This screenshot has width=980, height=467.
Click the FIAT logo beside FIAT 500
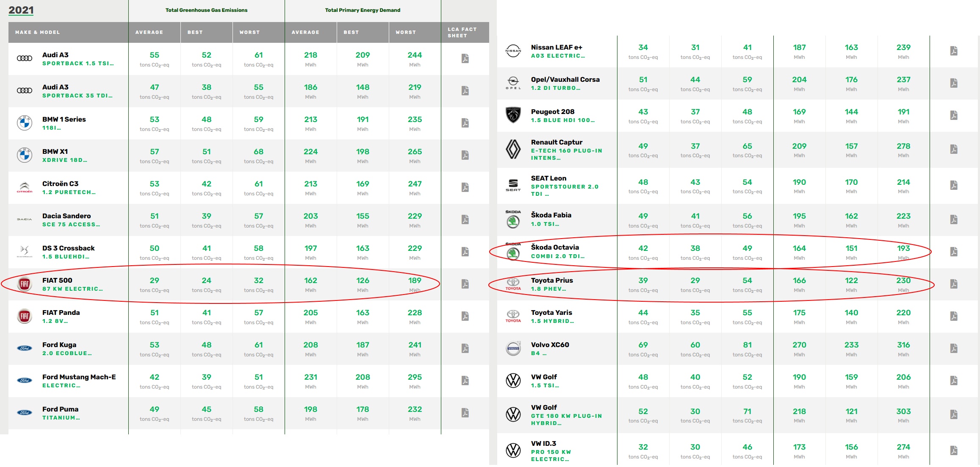click(25, 284)
